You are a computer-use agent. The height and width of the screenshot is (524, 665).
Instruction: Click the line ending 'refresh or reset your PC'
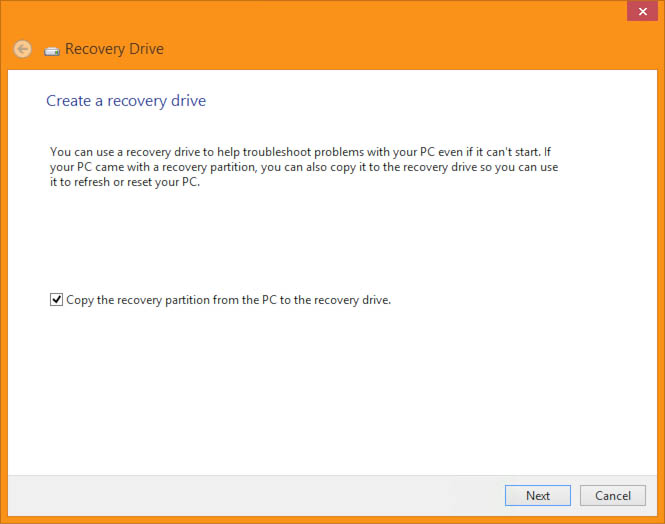pyautogui.click(x=125, y=182)
